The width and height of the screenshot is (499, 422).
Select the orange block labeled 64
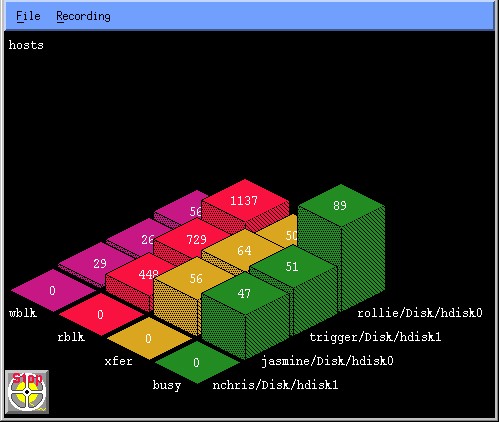[244, 251]
